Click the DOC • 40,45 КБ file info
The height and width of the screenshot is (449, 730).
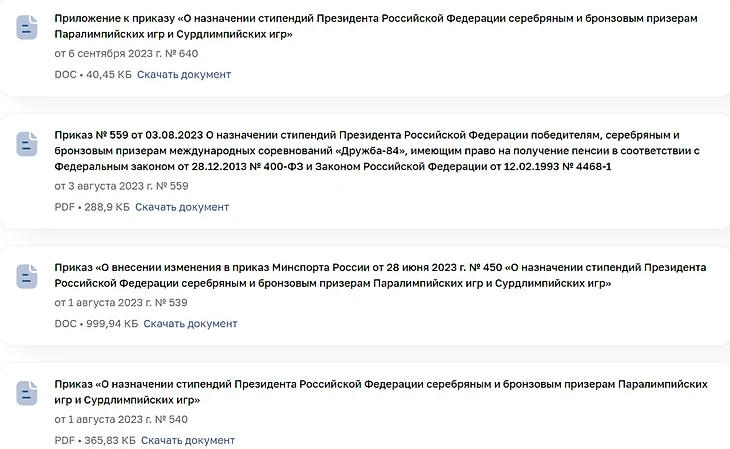(x=93, y=75)
